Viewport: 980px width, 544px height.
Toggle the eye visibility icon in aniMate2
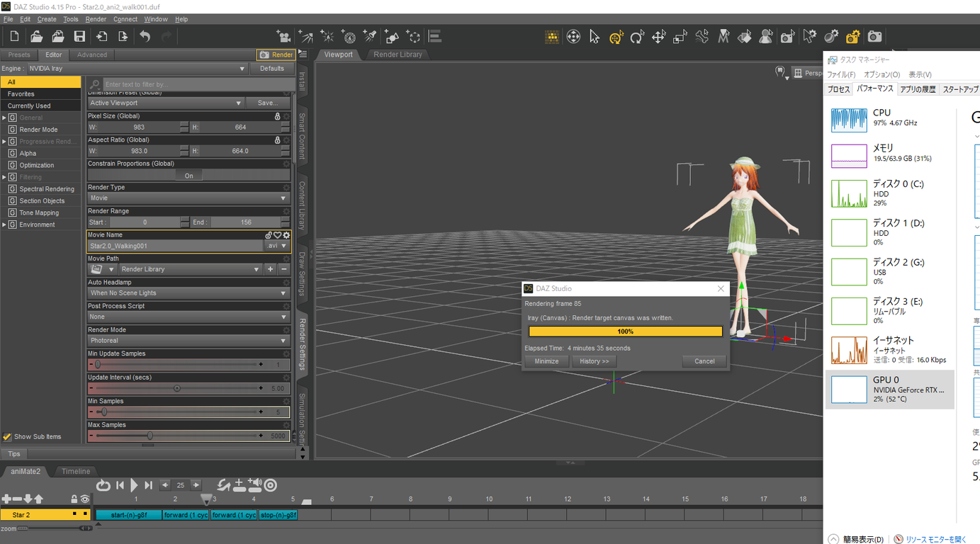(85, 499)
